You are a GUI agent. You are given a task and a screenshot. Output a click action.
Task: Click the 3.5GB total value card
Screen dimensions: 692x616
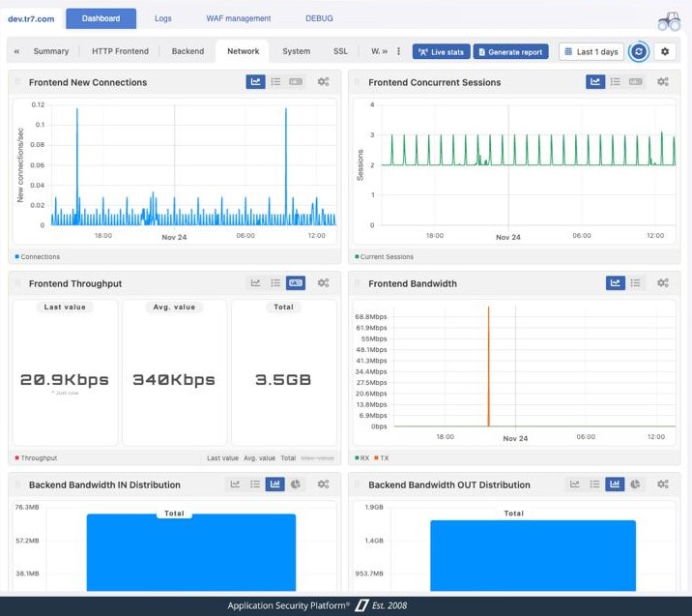[x=284, y=372]
